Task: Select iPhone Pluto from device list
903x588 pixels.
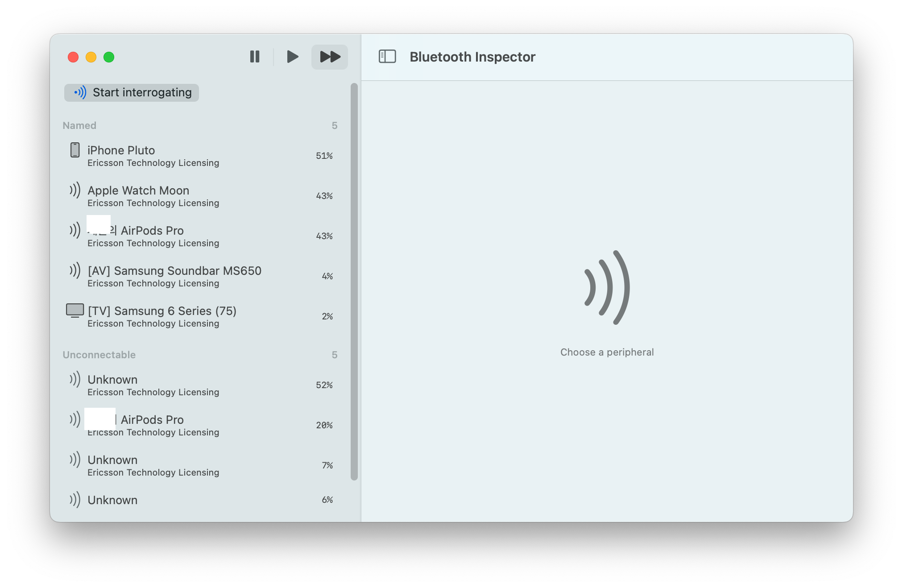Action: point(201,155)
